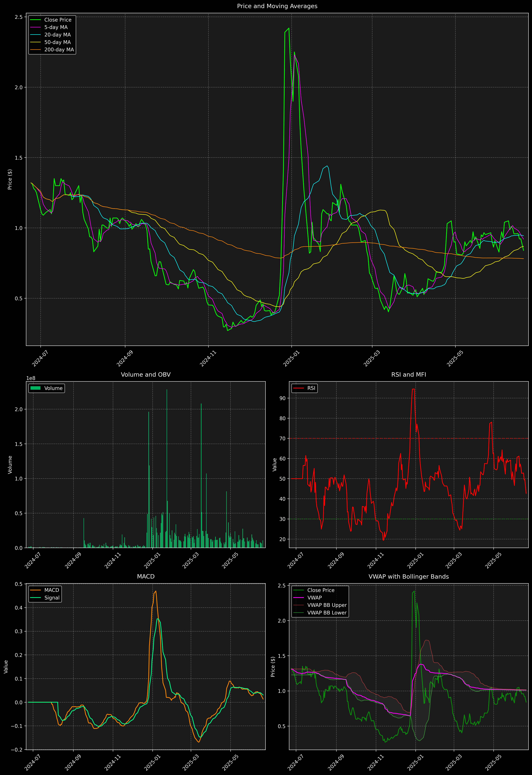Viewport: 532px width, 775px height.
Task: Click the 30 tick on the RSI y-axis
Action: click(283, 519)
